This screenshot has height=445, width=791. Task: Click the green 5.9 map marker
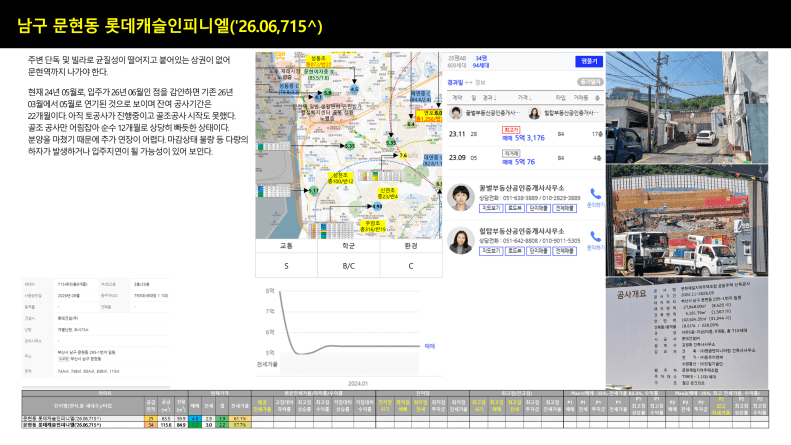(x=327, y=93)
